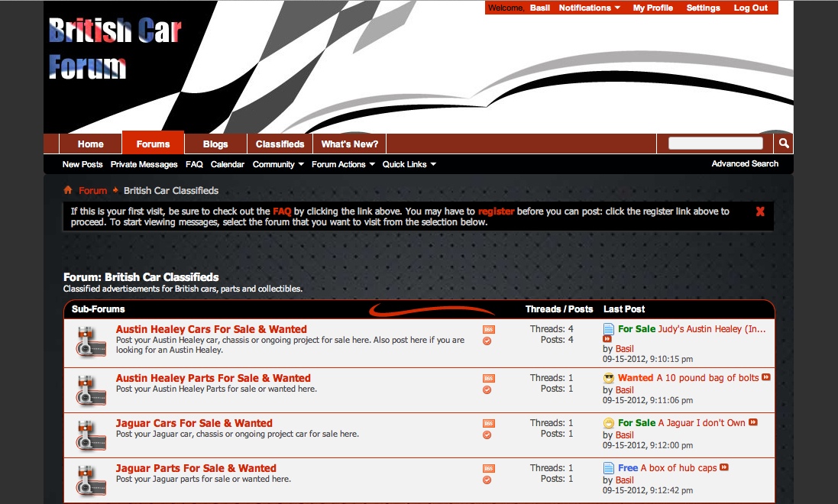Open the Quick Links dropdown
Viewport: 838px width, 504px height.
coord(409,164)
